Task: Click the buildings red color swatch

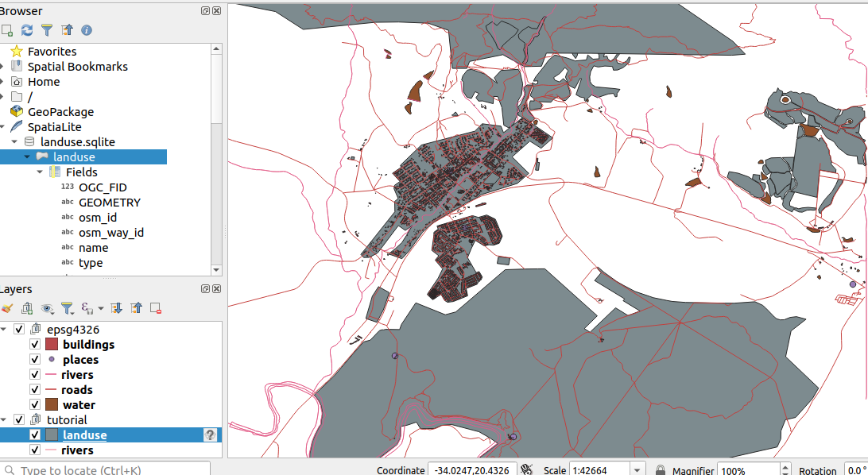Action: [52, 344]
